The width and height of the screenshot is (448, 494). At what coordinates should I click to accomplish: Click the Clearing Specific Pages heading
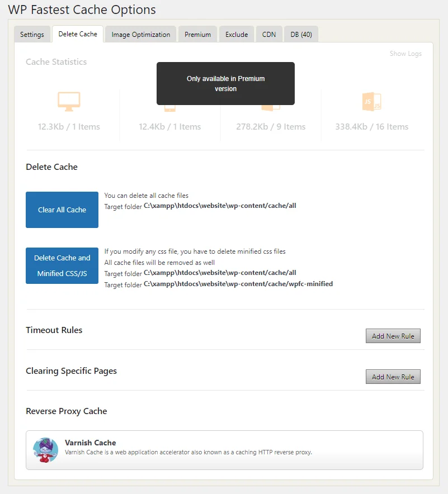71,371
